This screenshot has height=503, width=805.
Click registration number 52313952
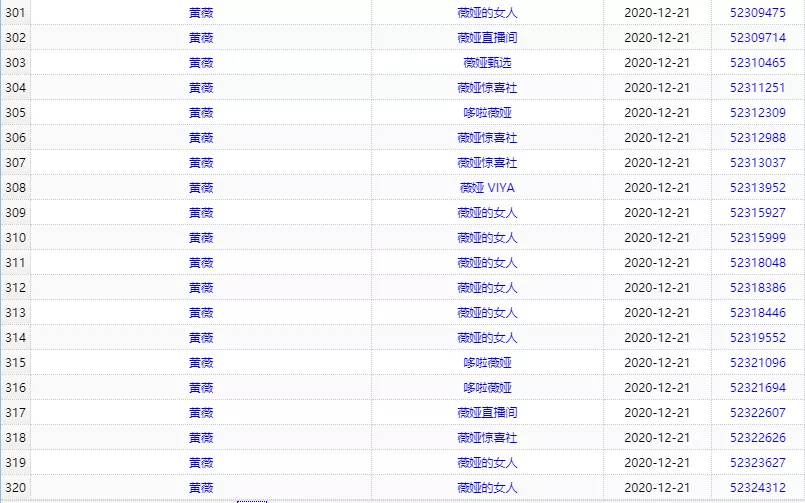point(758,188)
